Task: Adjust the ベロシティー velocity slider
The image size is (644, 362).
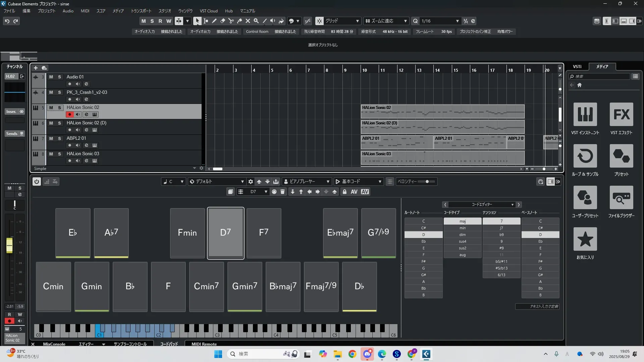Action: [427, 182]
